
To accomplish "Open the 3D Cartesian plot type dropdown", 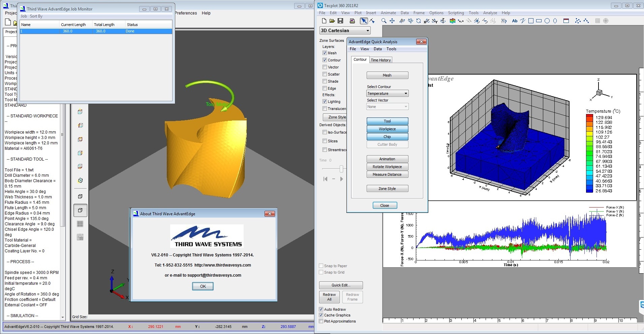I will [x=345, y=30].
